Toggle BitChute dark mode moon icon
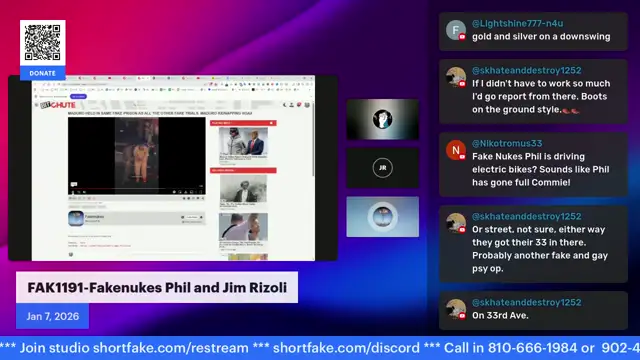This screenshot has height=360, width=640. pyautogui.click(x=285, y=105)
